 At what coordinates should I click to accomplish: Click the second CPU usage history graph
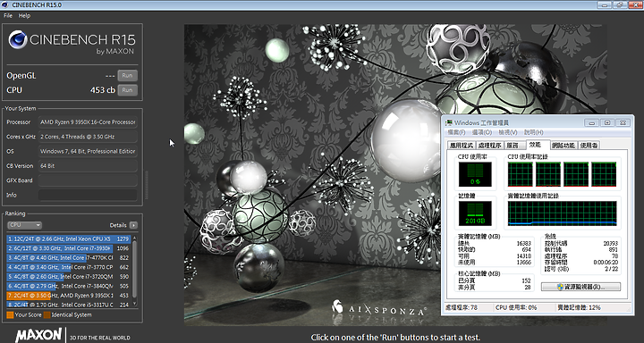point(548,174)
